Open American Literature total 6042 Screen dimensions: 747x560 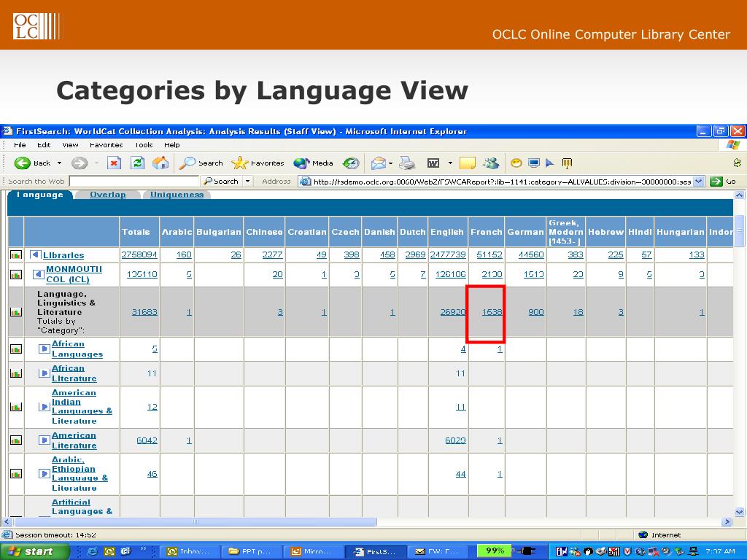click(x=147, y=440)
